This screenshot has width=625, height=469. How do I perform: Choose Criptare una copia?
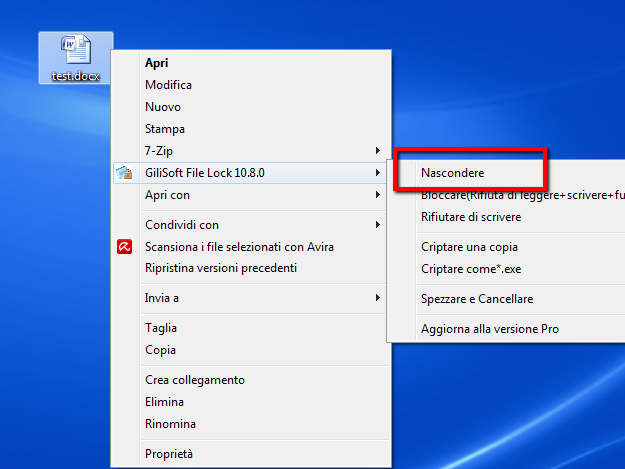(469, 247)
